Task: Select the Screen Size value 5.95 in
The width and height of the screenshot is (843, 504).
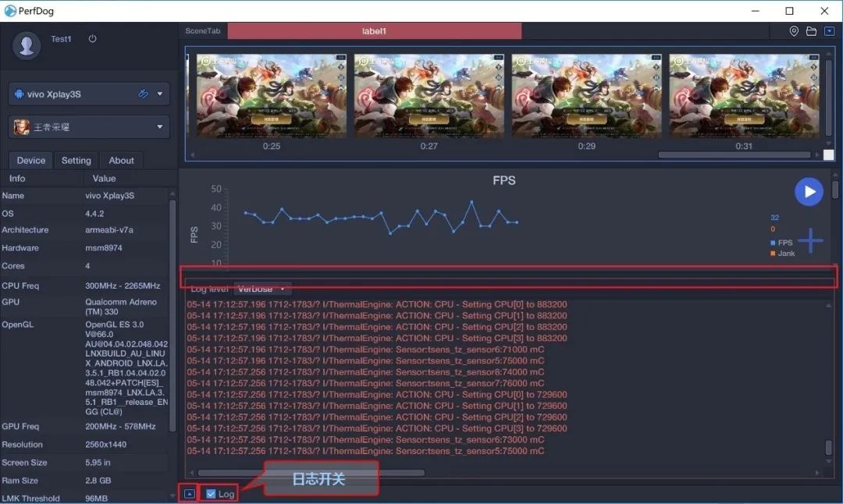Action: tap(98, 463)
